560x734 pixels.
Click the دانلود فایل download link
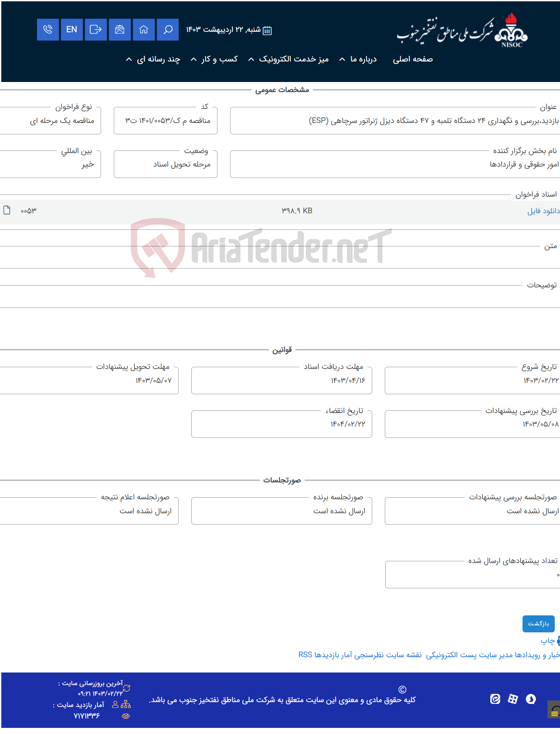[543, 211]
